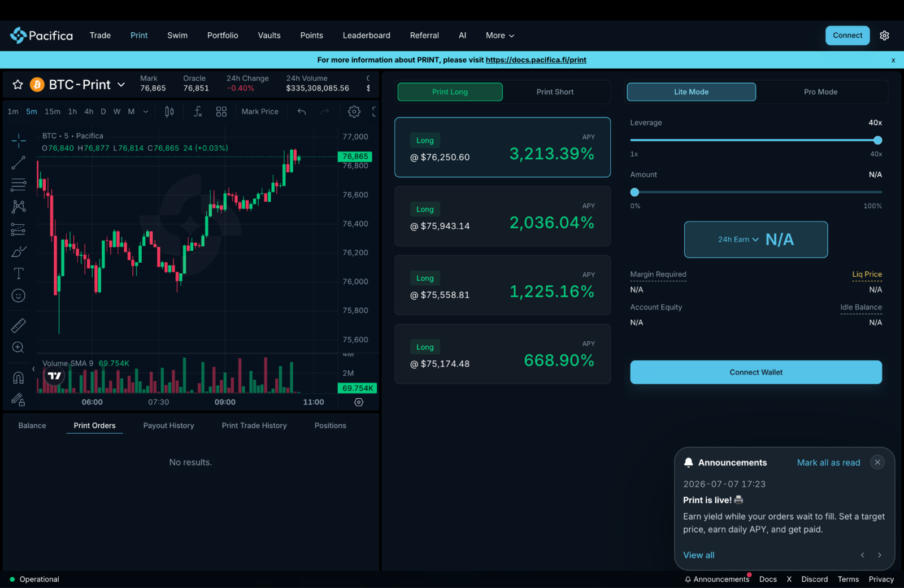Open settings gear in top navigation
The height and width of the screenshot is (588, 904).
click(x=884, y=36)
